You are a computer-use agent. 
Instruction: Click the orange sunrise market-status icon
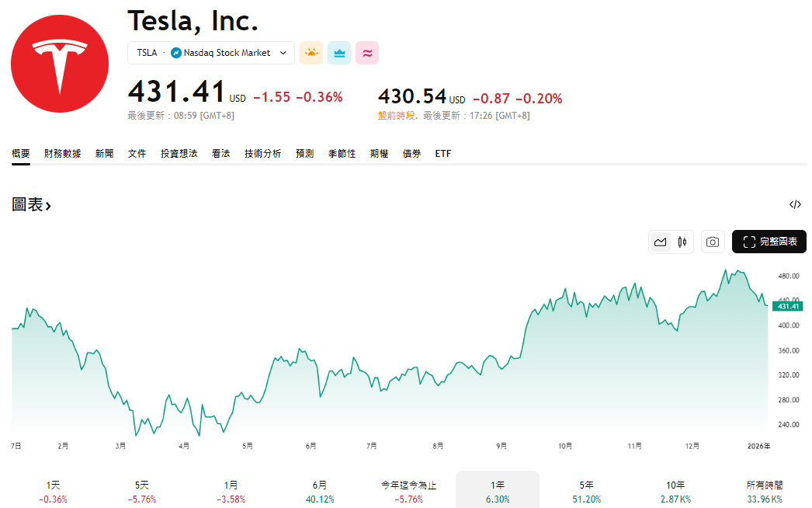click(x=311, y=53)
